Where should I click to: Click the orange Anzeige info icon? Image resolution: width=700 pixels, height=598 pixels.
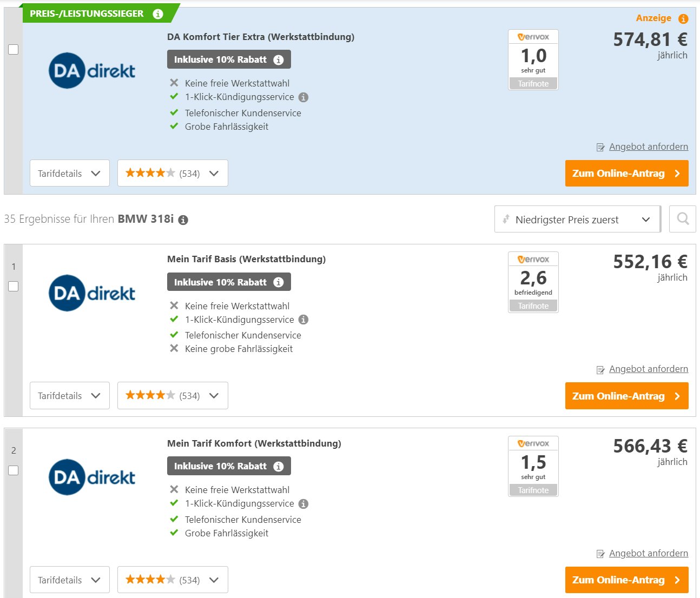[683, 19]
